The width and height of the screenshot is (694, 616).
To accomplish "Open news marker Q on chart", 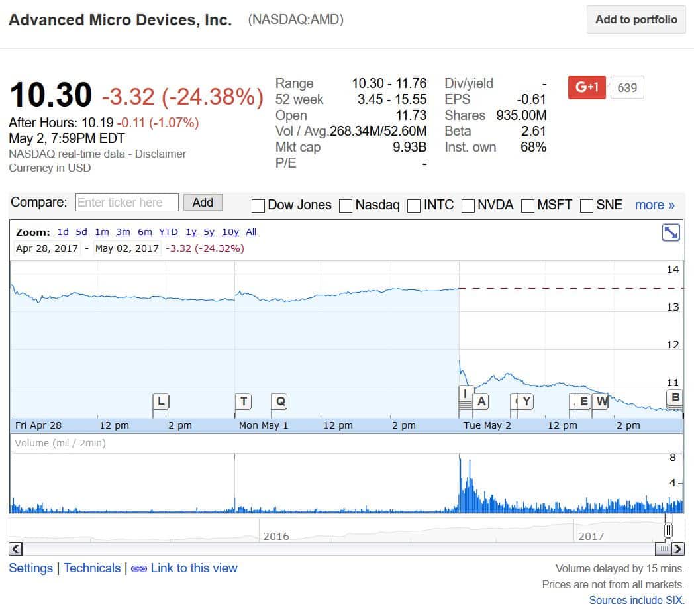I will [279, 401].
